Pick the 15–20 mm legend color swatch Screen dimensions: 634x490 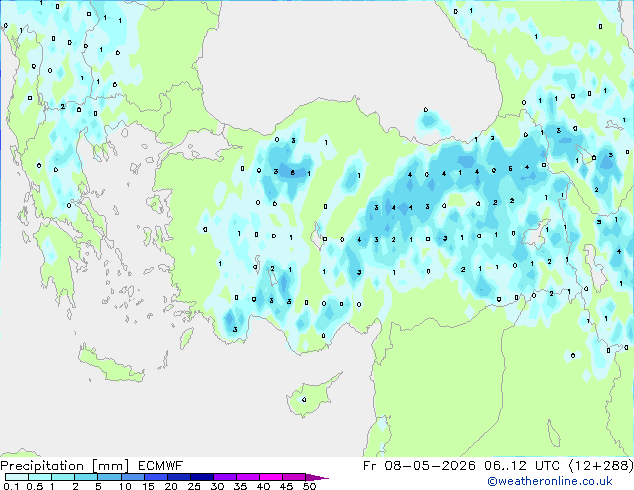pyautogui.click(x=155, y=477)
